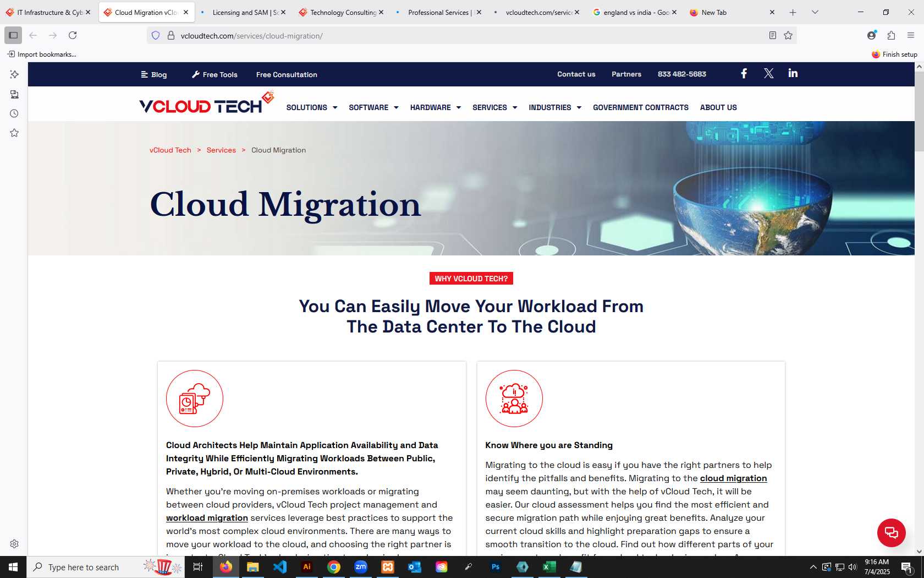
Task: Click the red live chat bubble icon
Action: (891, 532)
